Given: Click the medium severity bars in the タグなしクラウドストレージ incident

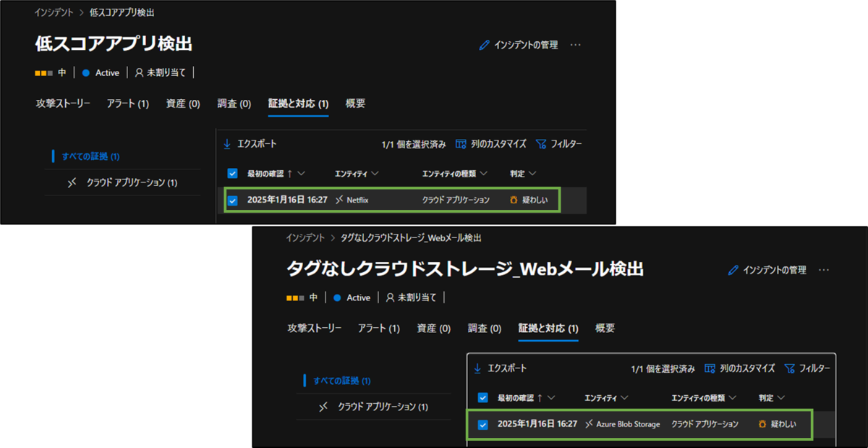Looking at the screenshot, I should coord(295,298).
